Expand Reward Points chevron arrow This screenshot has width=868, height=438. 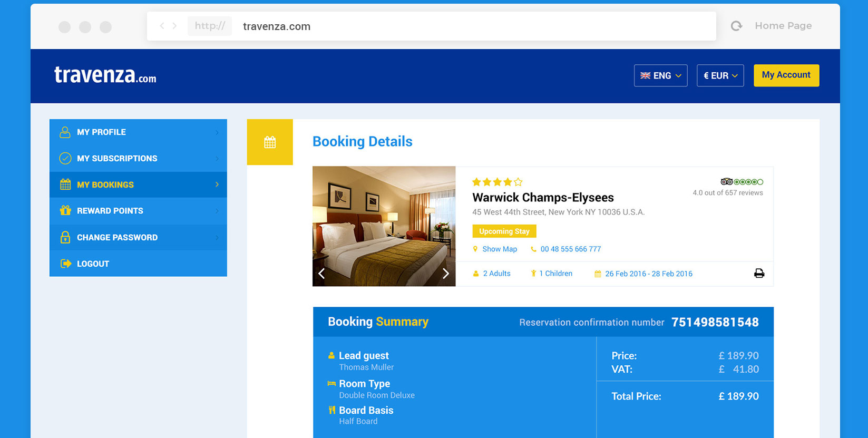click(217, 211)
